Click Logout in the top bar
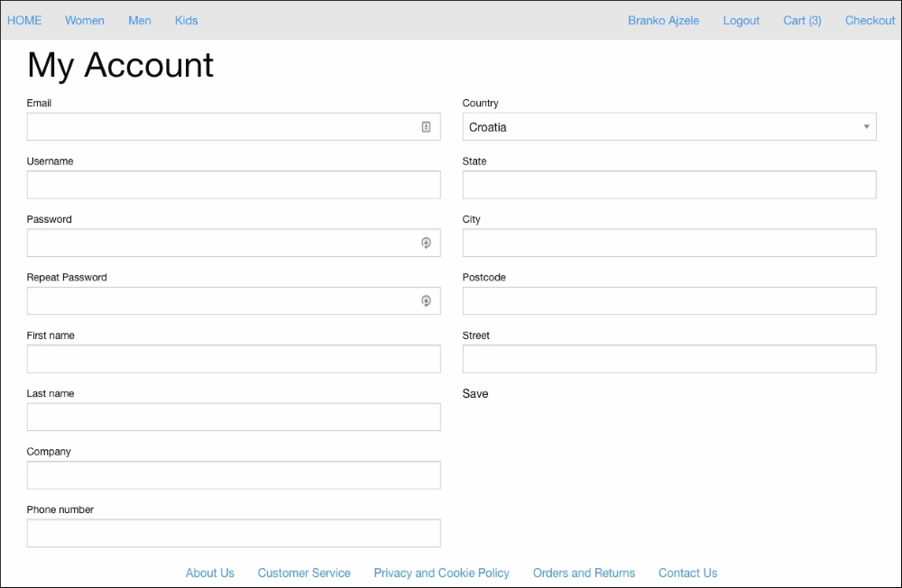This screenshot has height=588, width=902. tap(741, 20)
